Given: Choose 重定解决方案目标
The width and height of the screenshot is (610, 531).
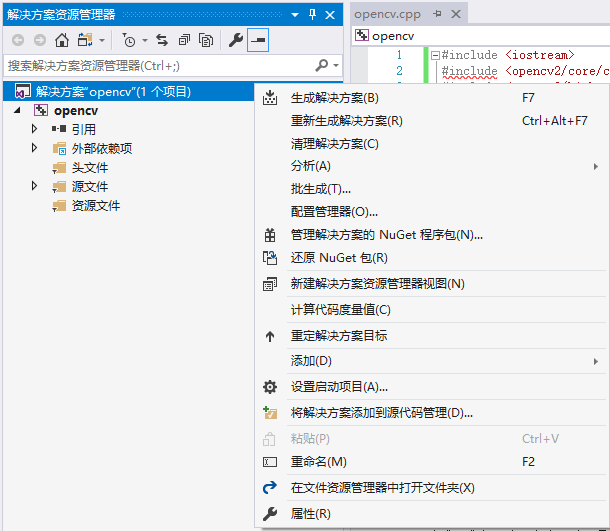Looking at the screenshot, I should (x=432, y=335).
